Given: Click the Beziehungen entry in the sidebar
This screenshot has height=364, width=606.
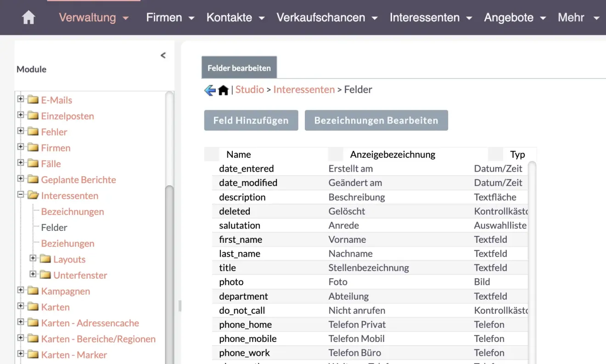Looking at the screenshot, I should [68, 243].
